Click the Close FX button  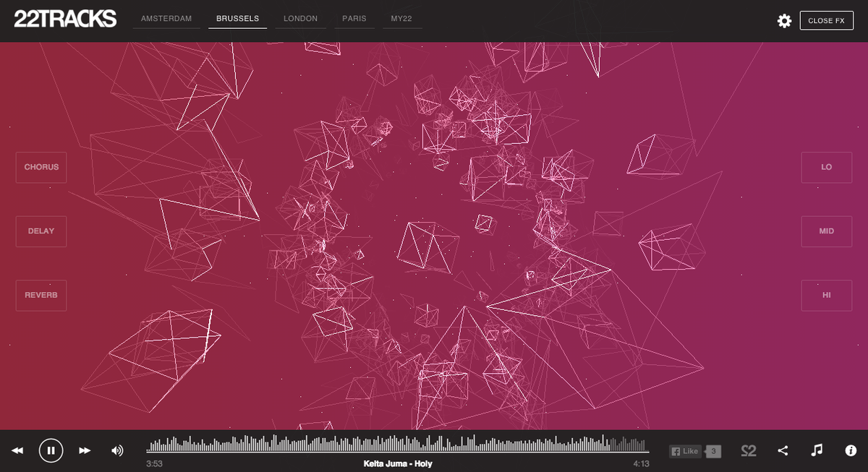tap(826, 20)
